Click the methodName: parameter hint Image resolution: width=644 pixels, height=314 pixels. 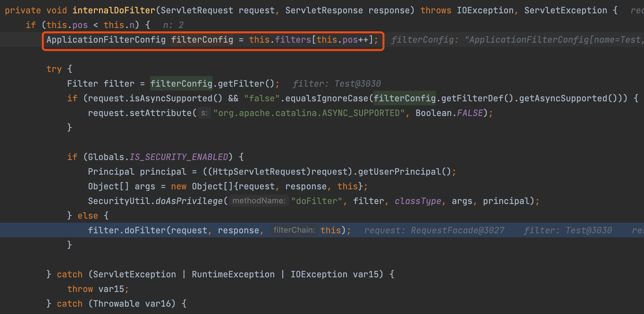(259, 201)
